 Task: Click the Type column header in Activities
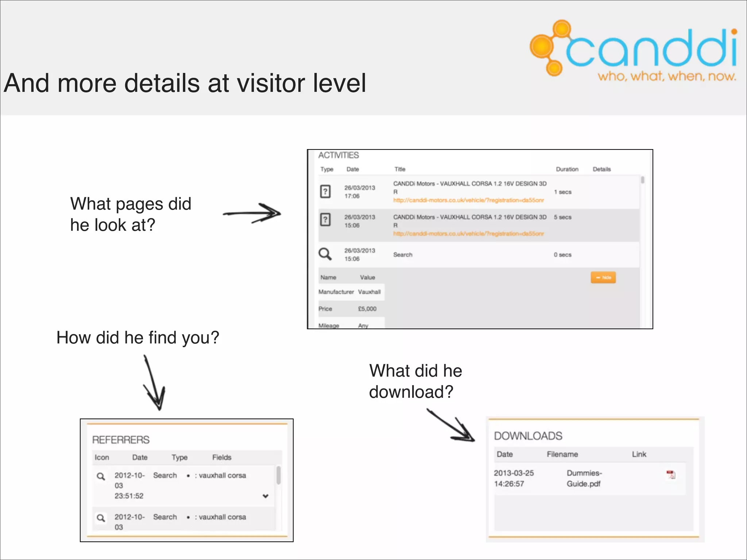[327, 169]
